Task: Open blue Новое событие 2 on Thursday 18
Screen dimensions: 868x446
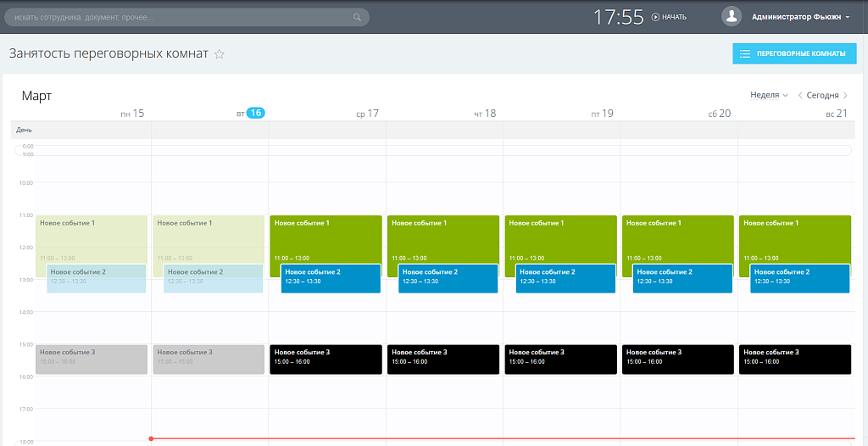Action: (447, 279)
